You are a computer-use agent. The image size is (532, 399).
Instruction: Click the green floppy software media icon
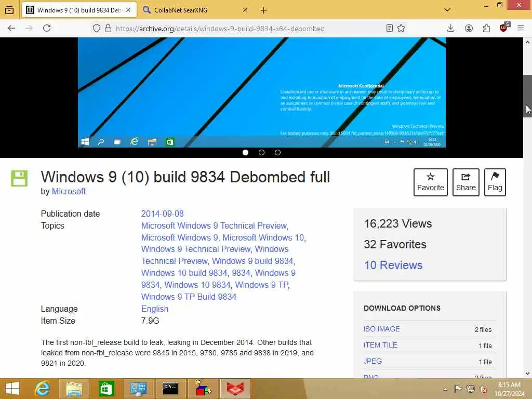[19, 178]
